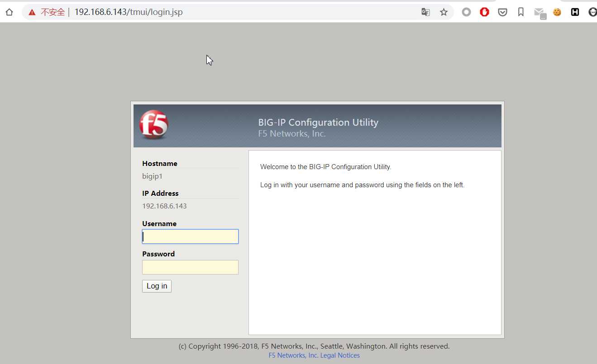Click into the Username input field
Screen dimensions: 597x364
click(x=190, y=236)
